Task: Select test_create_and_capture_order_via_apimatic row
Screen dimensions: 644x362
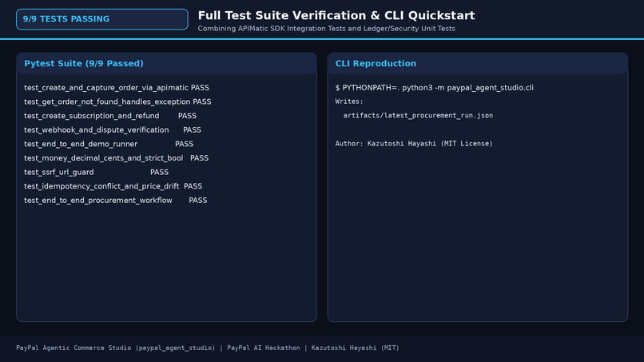Action: [117, 88]
